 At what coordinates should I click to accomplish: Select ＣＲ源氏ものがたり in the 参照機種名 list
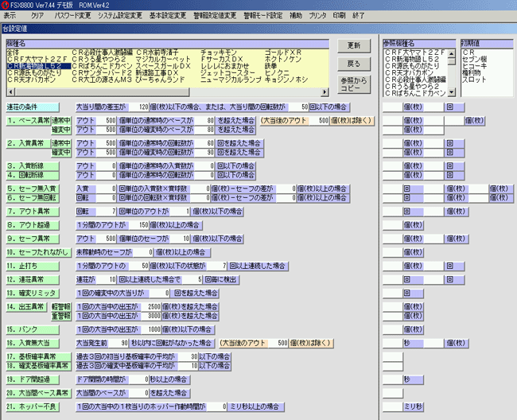tap(412, 66)
